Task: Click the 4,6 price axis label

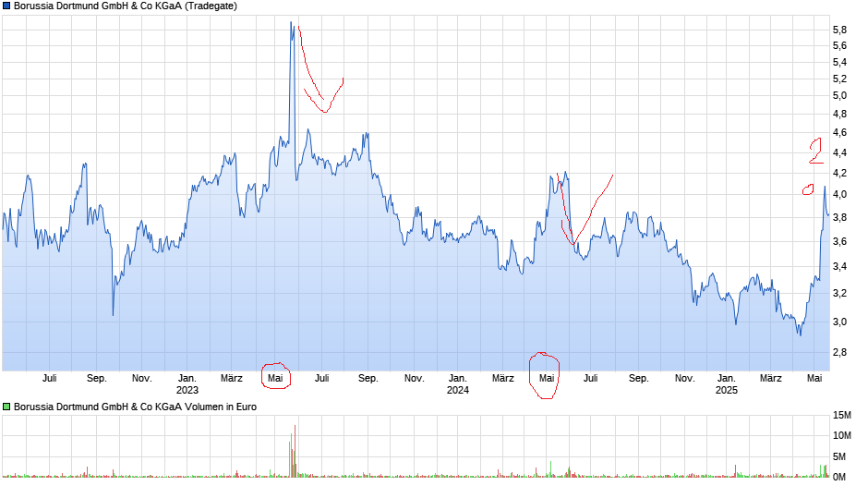Action: click(839, 132)
